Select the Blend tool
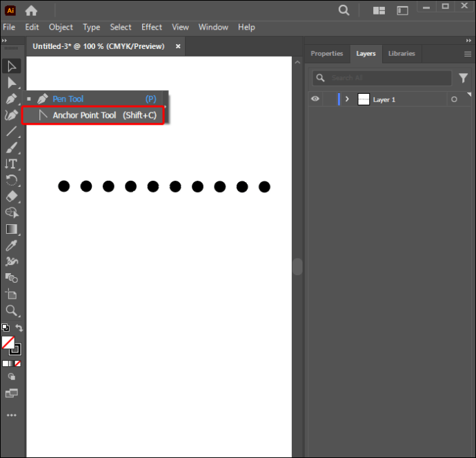Screen dimensions: 476x458 pyautogui.click(x=12, y=278)
